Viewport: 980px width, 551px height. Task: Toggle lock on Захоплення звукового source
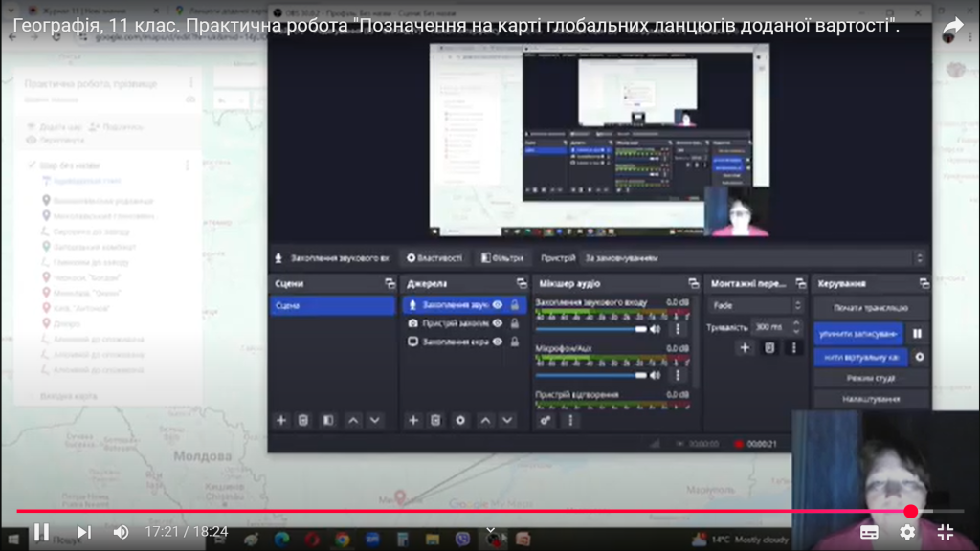point(515,305)
